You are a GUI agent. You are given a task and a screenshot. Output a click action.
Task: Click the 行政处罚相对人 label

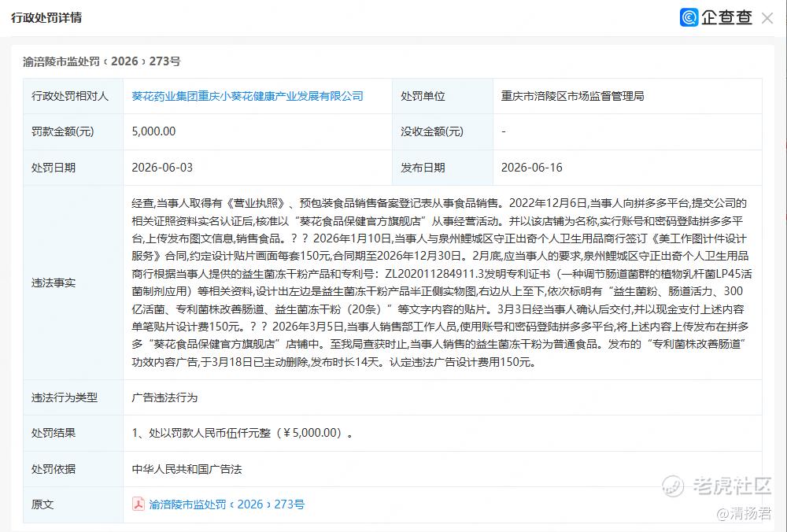70,96
